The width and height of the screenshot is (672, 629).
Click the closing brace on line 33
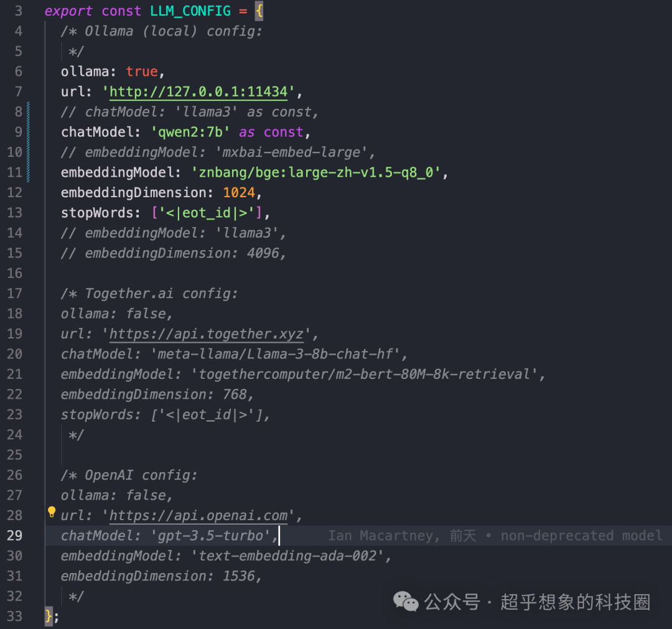(x=49, y=617)
